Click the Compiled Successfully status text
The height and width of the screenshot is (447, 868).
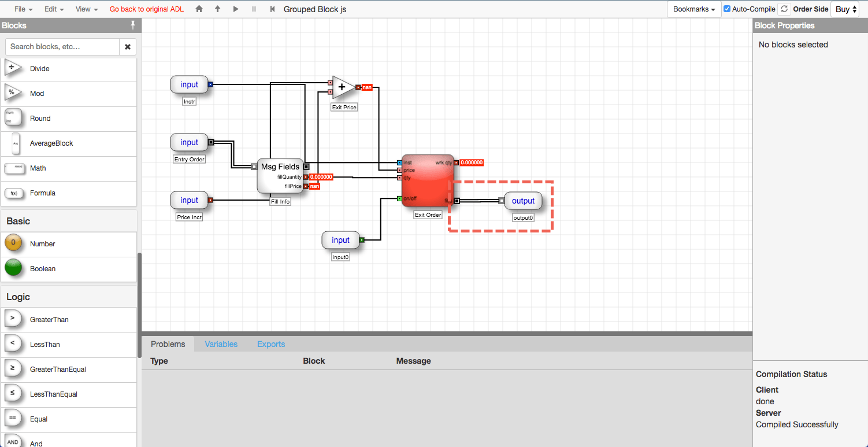point(797,424)
